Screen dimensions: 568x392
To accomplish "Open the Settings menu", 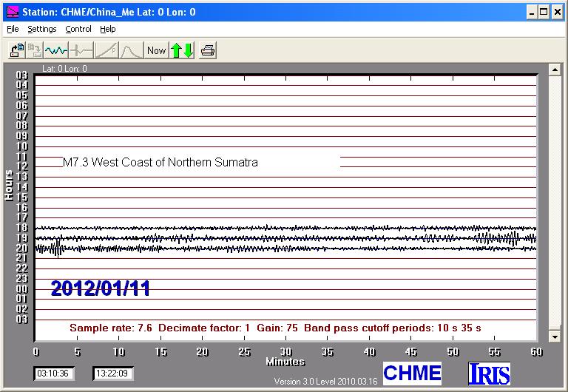I will [x=42, y=29].
